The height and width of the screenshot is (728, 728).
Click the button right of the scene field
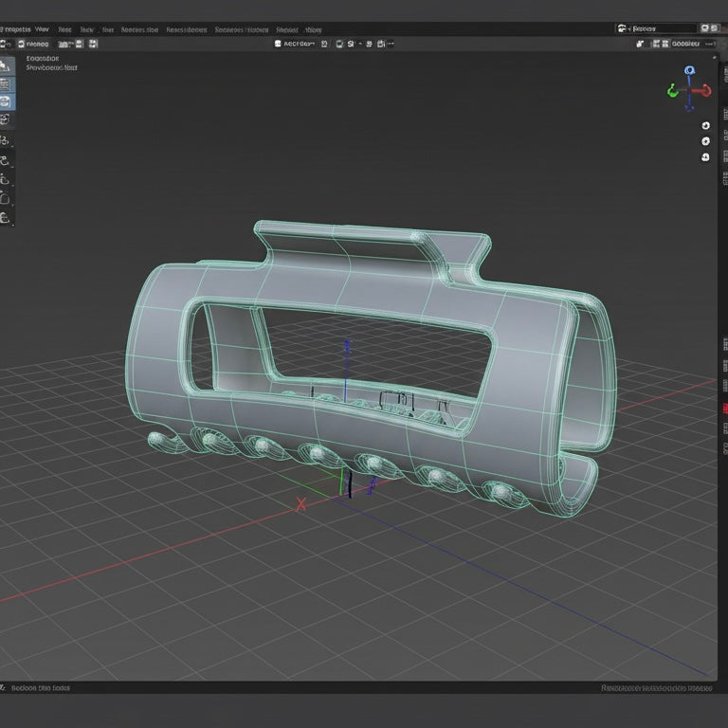706,29
